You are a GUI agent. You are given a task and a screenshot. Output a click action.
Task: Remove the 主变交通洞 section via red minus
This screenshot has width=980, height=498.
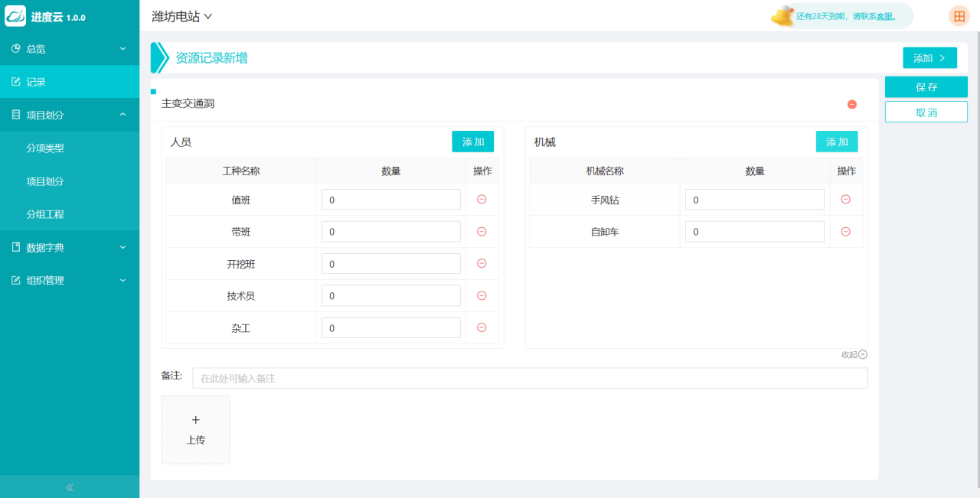point(851,104)
